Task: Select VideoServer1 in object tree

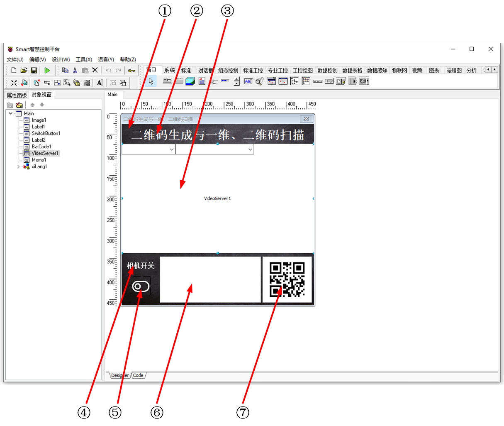Action: (45, 153)
